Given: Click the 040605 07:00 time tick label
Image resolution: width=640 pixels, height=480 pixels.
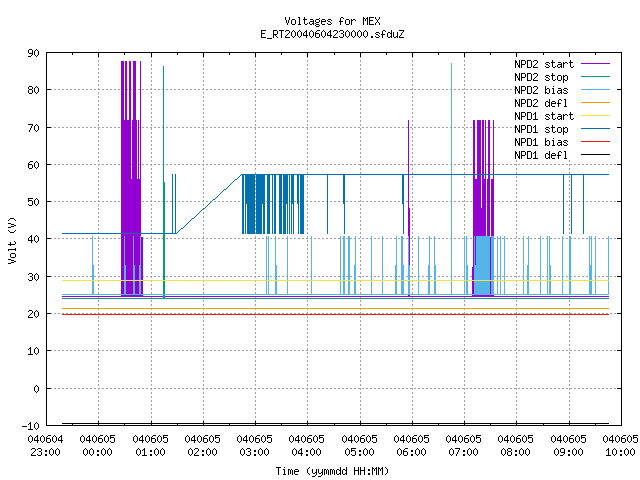Looking at the screenshot, I should pyautogui.click(x=464, y=446).
